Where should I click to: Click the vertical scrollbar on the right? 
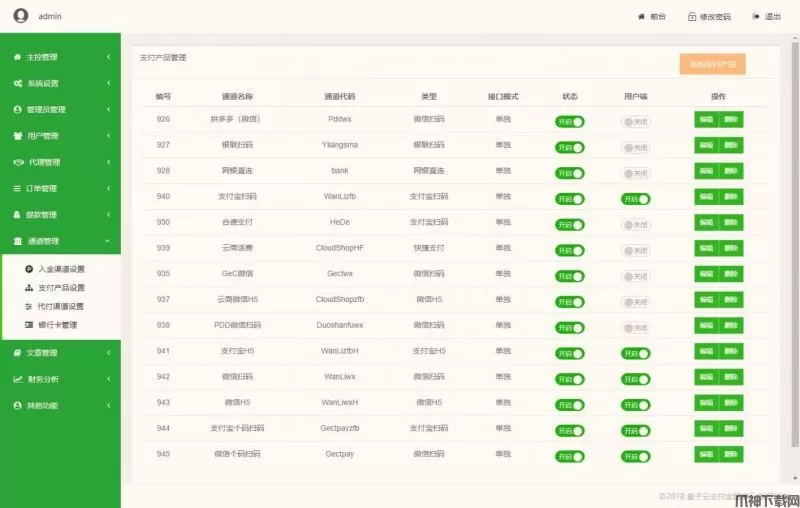[x=795, y=250]
